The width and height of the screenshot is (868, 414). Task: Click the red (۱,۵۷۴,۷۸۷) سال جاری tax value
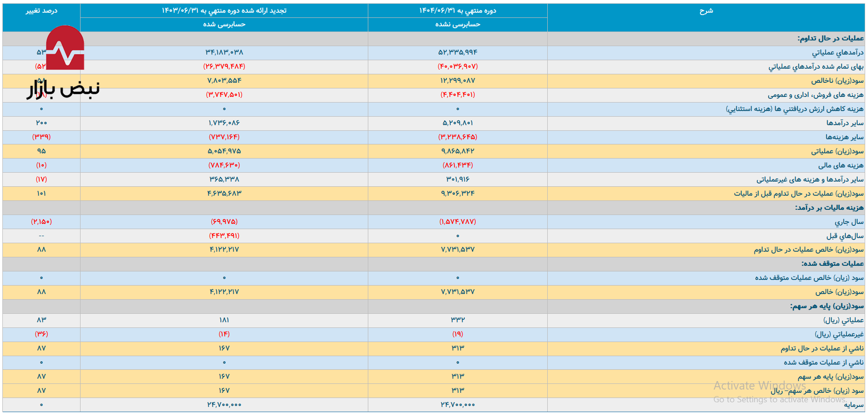(x=457, y=222)
